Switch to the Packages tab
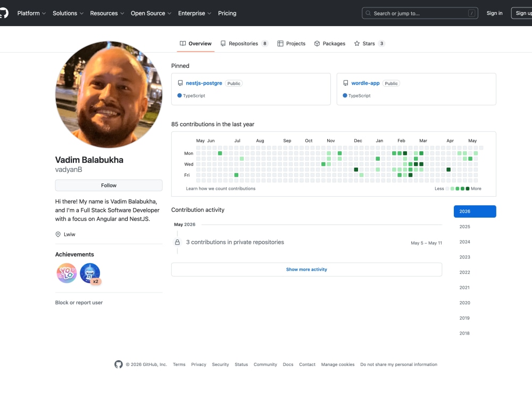 [329, 44]
